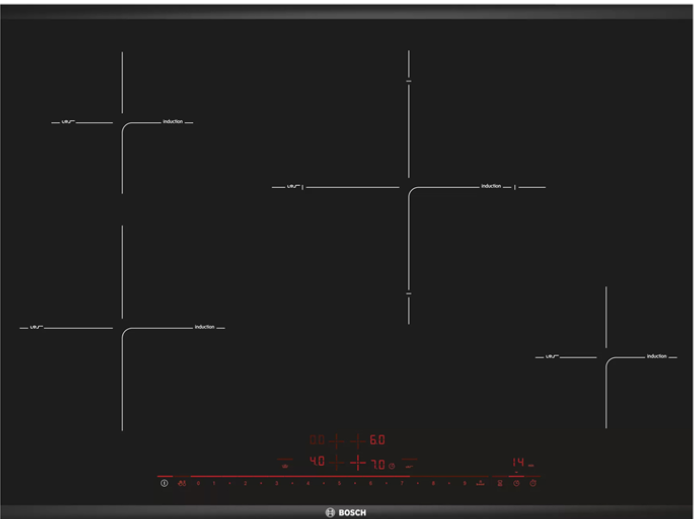This screenshot has width=695, height=519.
Task: Tap the center of the large middle cooking zone
Action: [x=408, y=187]
